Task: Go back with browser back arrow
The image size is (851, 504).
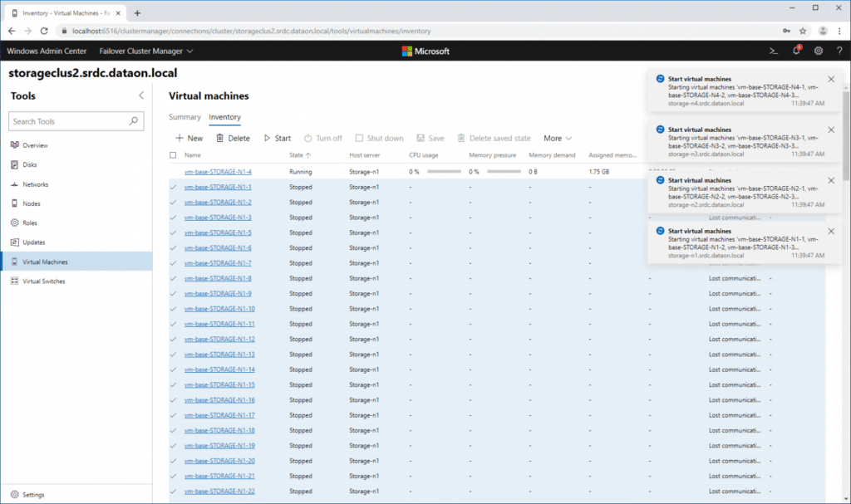Action: 12,31
